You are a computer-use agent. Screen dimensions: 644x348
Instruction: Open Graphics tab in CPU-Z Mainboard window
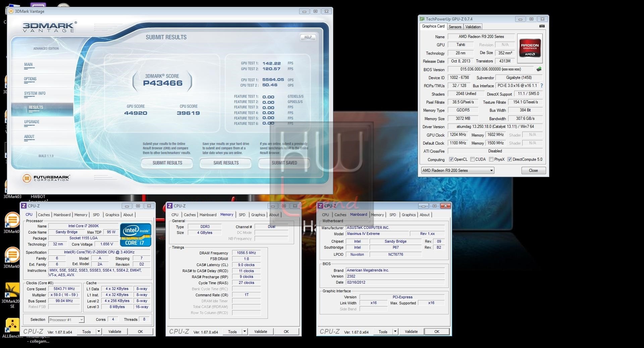pos(409,215)
